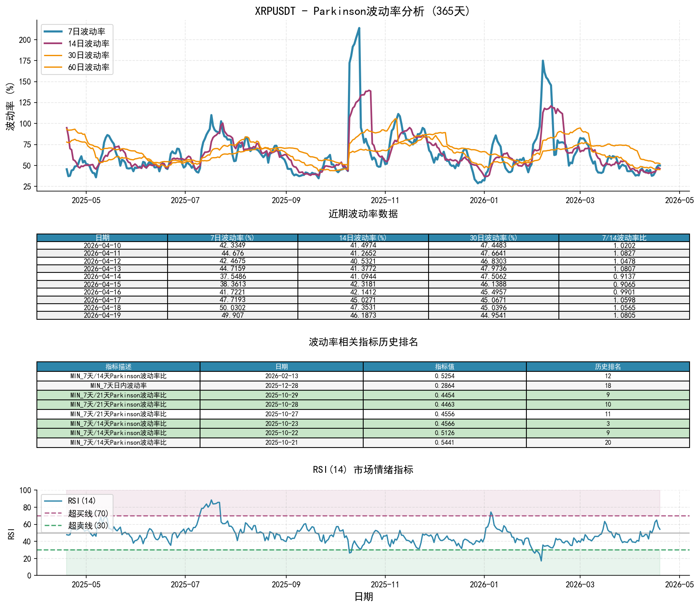Click the 2026-02-13 date in ranking table
This screenshot has width=700, height=607.
pos(281,376)
